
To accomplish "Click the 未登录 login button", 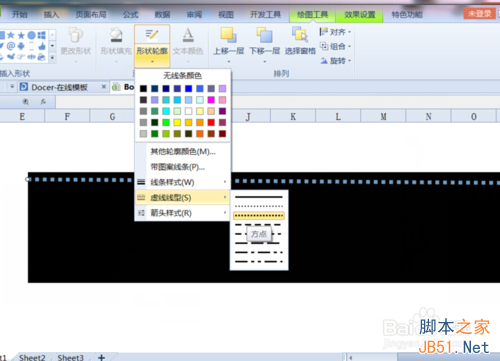I will click(x=479, y=14).
